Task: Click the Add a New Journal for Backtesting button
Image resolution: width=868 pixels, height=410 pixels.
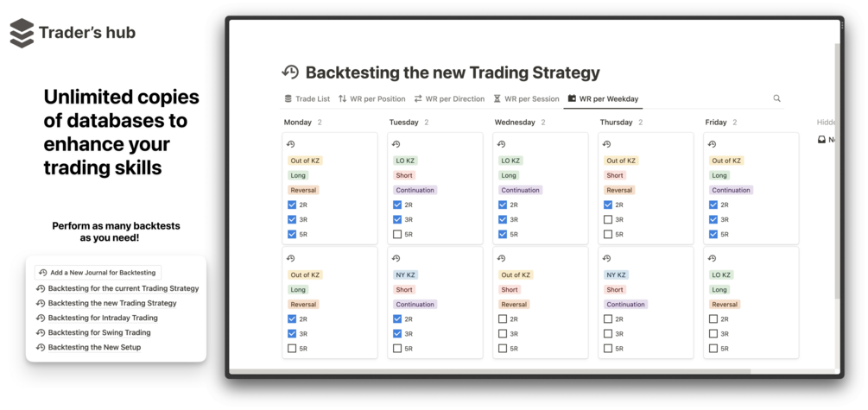Action: (98, 272)
